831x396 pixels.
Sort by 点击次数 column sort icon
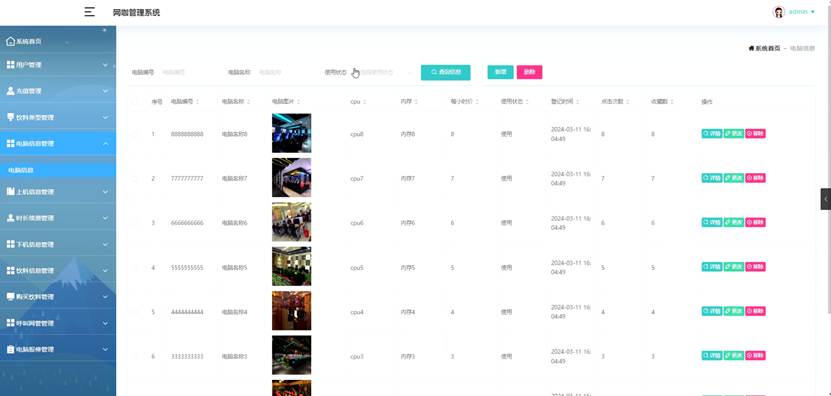tap(629, 101)
